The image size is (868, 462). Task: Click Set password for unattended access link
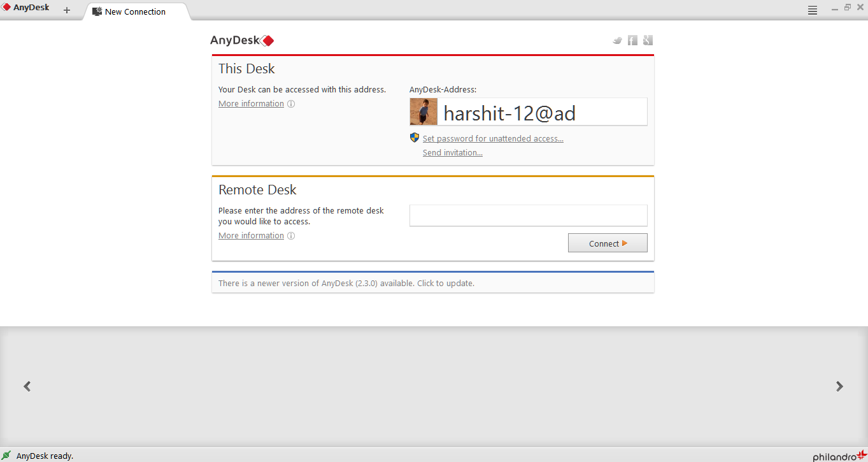pos(493,138)
